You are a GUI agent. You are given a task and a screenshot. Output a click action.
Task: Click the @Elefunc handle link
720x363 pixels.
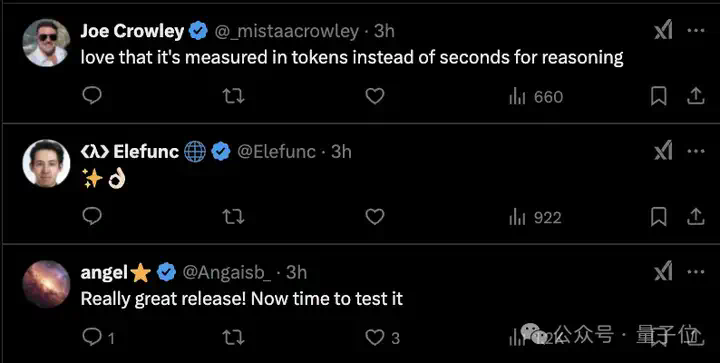(276, 151)
